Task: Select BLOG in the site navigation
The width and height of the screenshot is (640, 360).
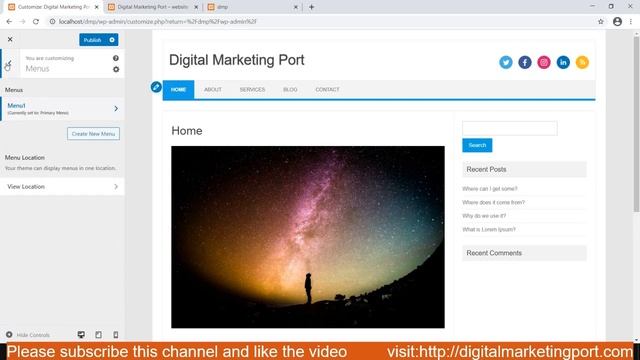Action: [290, 89]
